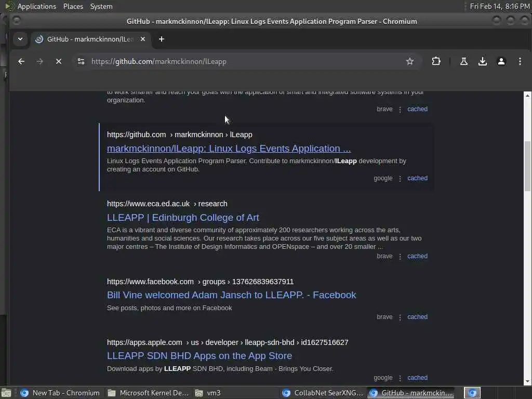532x399 pixels.
Task: Open cached link for the organization result
Action: [417, 109]
